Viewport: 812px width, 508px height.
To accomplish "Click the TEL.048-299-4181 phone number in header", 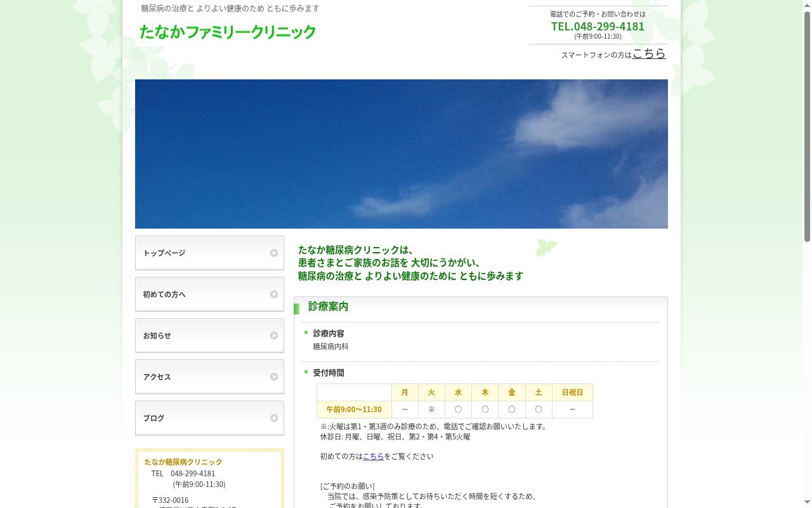I will tap(598, 26).
